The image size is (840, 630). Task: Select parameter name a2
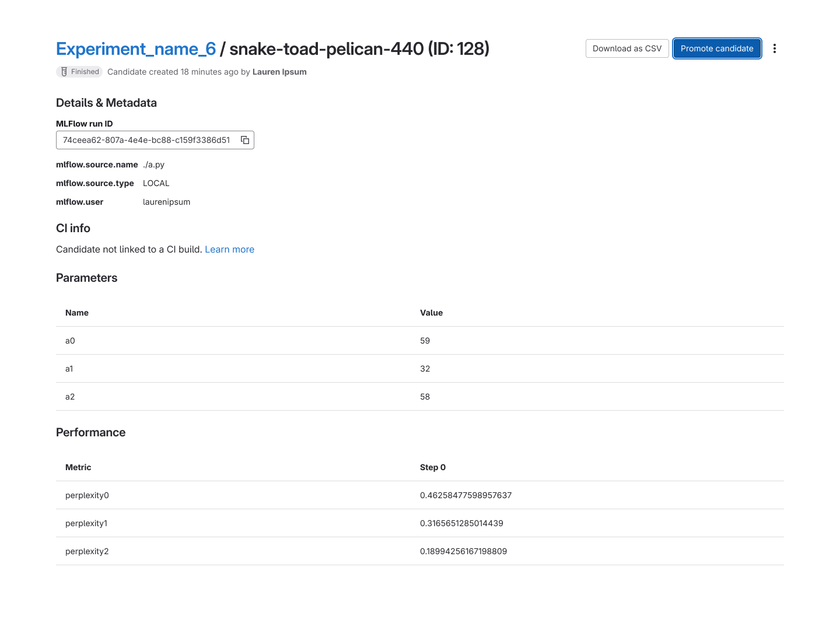[70, 397]
